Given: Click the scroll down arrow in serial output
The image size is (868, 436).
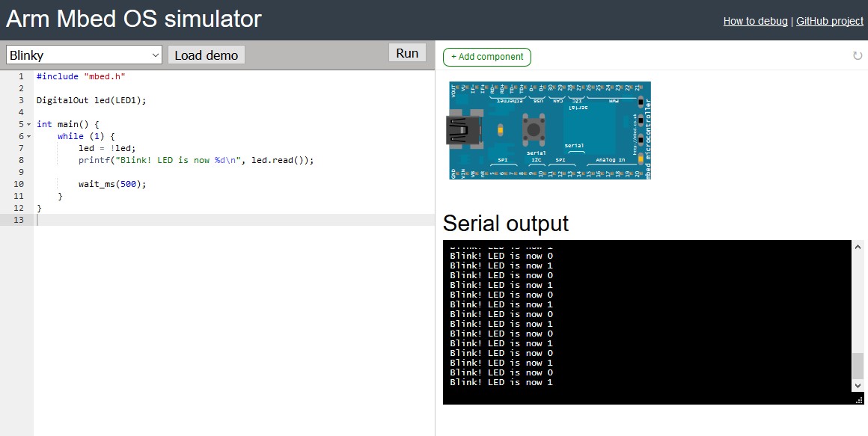Looking at the screenshot, I should (858, 385).
